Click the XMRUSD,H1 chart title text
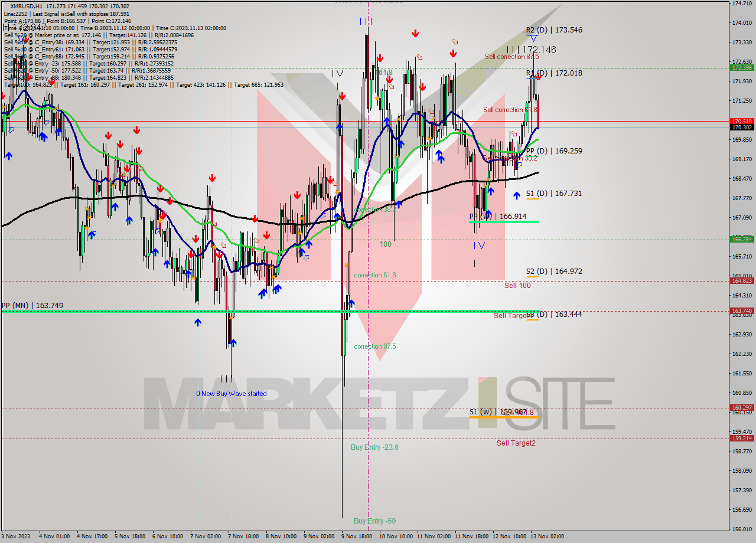The height and width of the screenshot is (543, 756). [27, 6]
